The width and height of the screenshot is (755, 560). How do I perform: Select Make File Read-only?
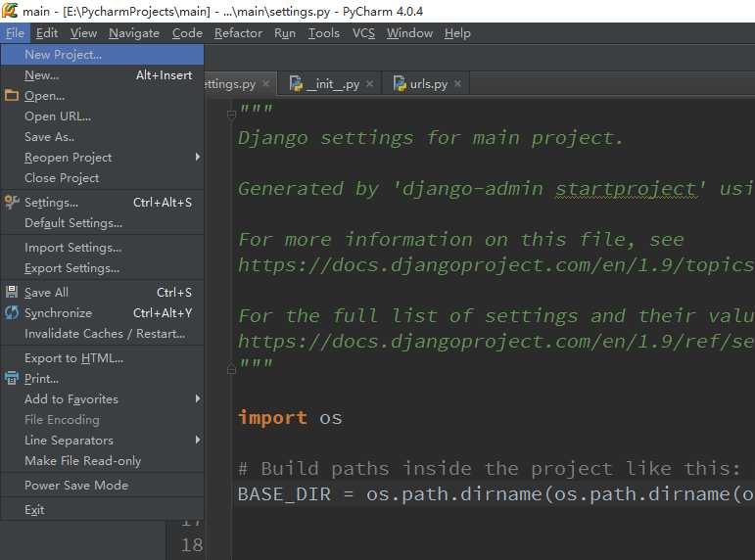pos(102,460)
